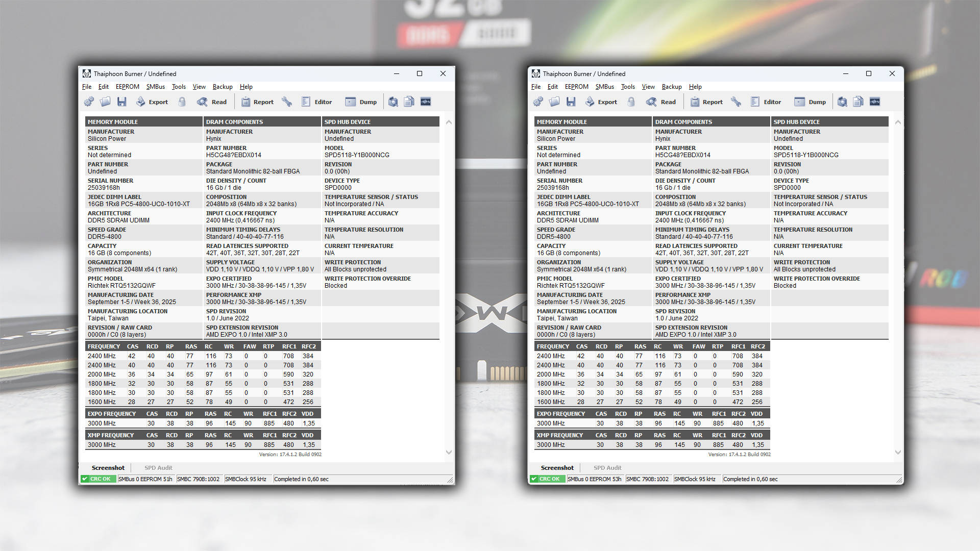Open the EEPROM menu in left window

pyautogui.click(x=127, y=87)
